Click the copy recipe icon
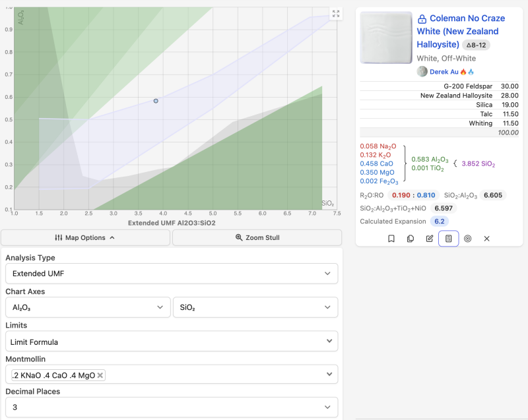Viewport: 528px width, 420px height. point(411,239)
